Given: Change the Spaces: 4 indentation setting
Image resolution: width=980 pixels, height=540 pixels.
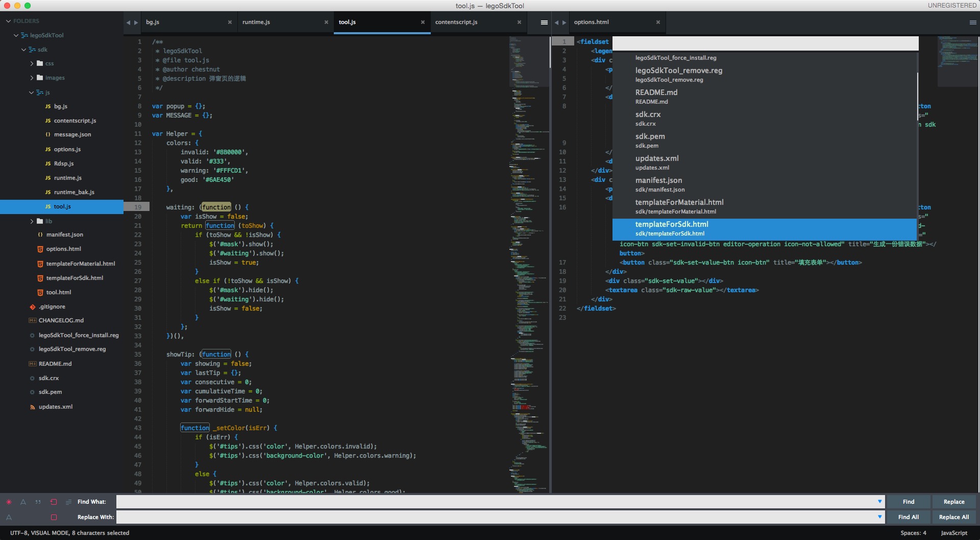Looking at the screenshot, I should [x=913, y=533].
